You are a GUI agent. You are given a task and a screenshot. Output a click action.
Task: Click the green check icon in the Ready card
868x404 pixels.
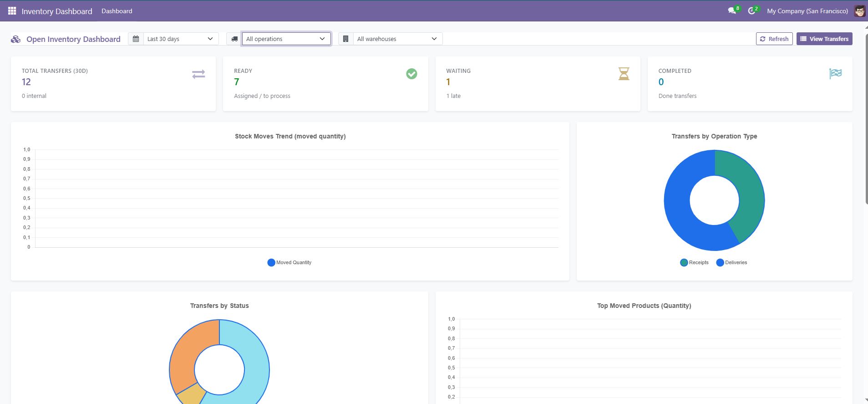click(411, 74)
